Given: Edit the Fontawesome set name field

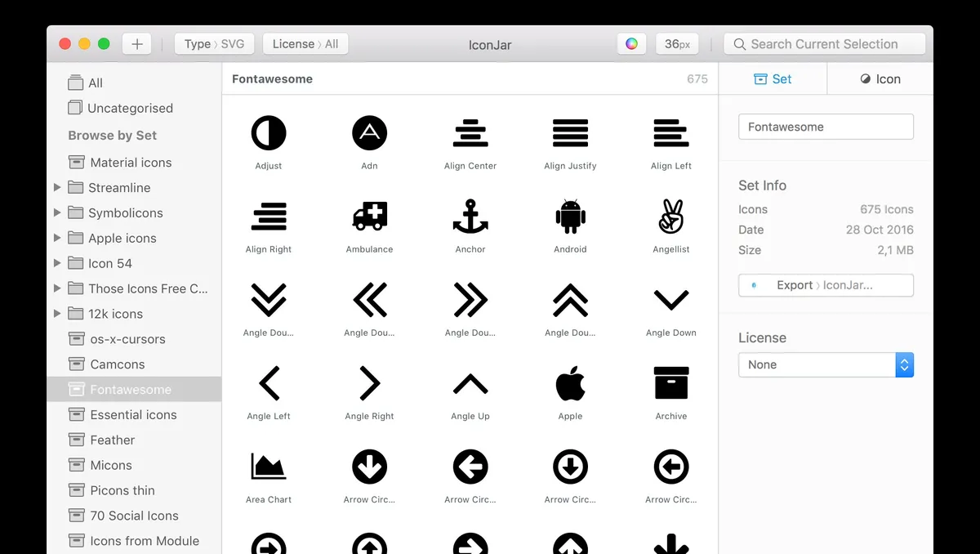Looking at the screenshot, I should click(826, 127).
